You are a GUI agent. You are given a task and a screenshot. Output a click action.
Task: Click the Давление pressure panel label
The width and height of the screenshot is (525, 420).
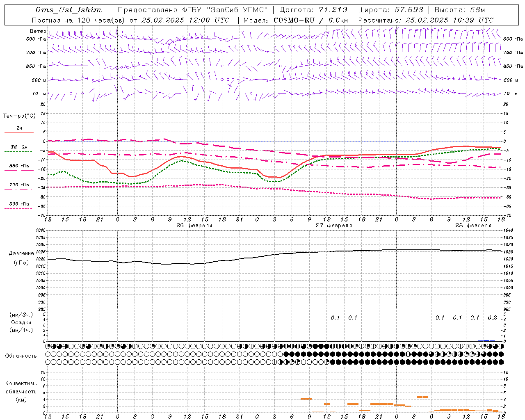coord(21,253)
